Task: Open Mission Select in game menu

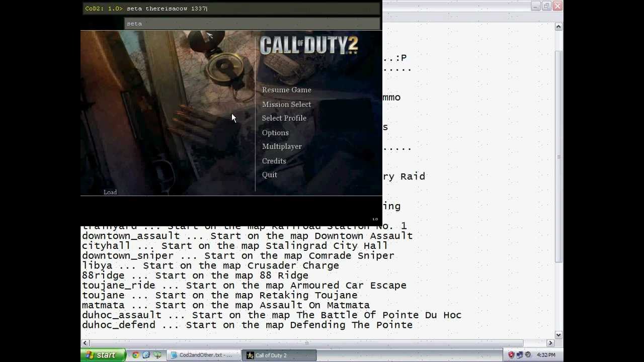Action: 286,105
